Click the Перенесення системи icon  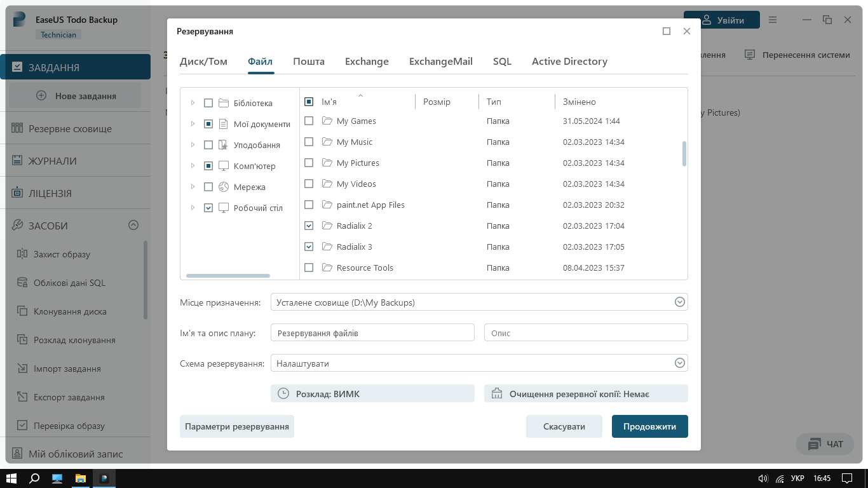pos(750,55)
